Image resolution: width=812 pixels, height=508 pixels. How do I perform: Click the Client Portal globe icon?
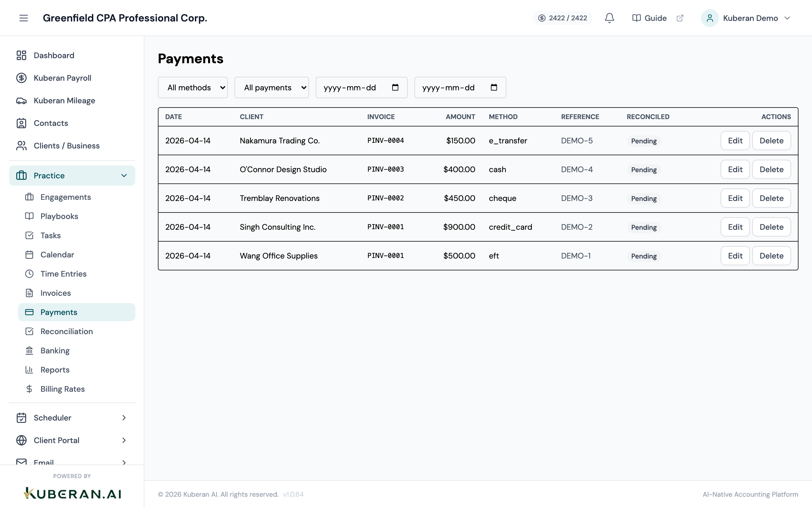(x=21, y=440)
